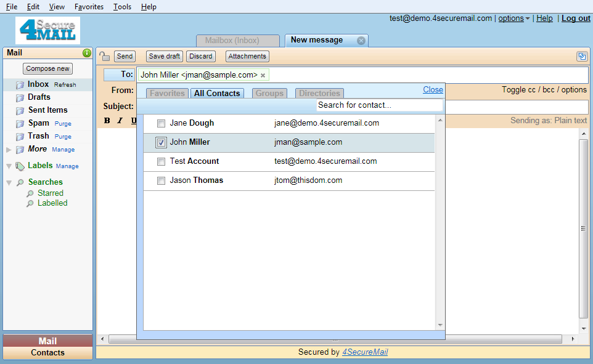Select the Jason Thomas contact checkbox
Screen dimensions: 593x364
161,181
